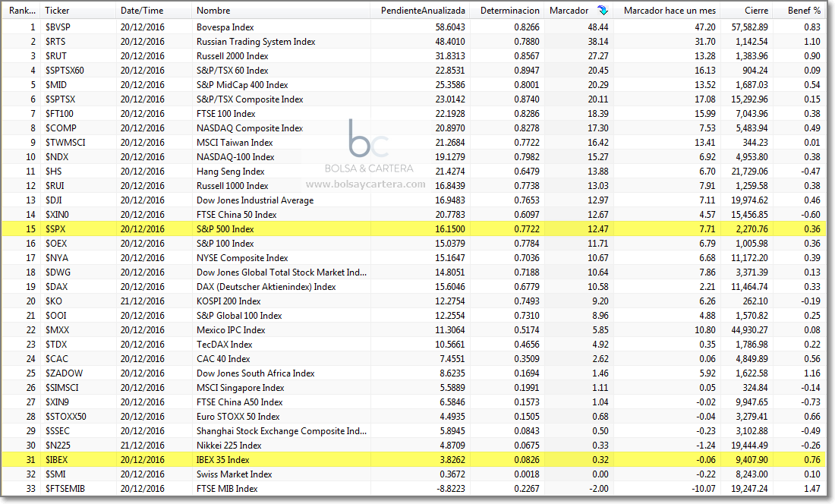
Task: Select the $XIN9 ticker cell
Action: tap(57, 402)
